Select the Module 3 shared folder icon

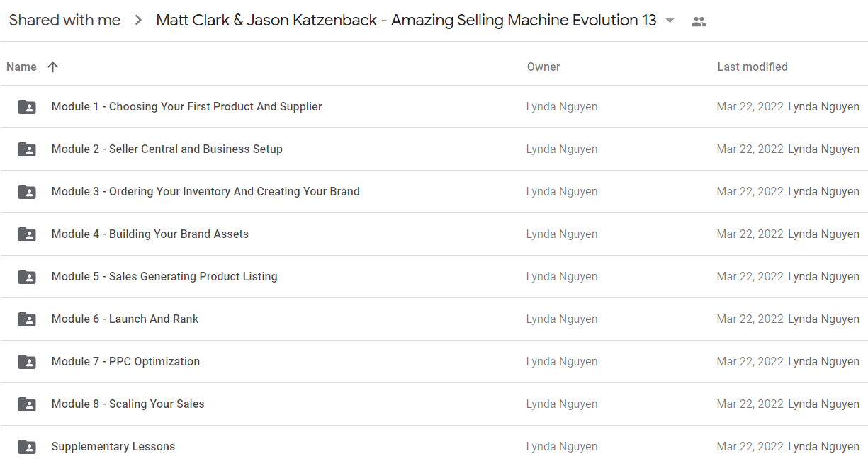27,192
